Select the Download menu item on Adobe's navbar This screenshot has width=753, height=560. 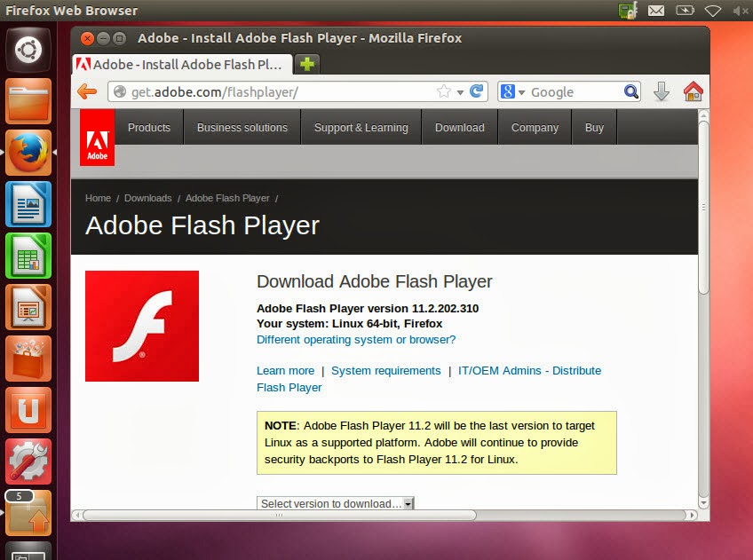click(x=459, y=127)
